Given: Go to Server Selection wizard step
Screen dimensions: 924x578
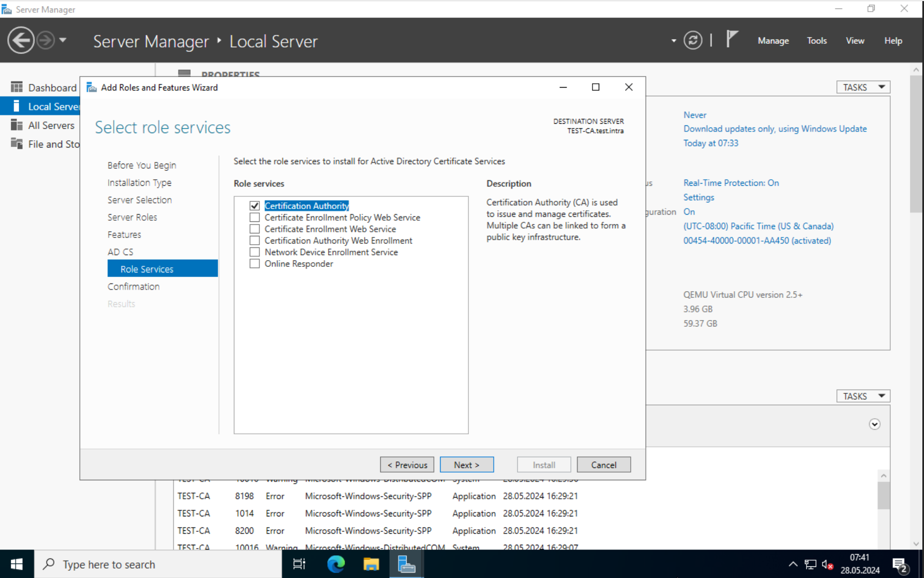Looking at the screenshot, I should coord(140,200).
